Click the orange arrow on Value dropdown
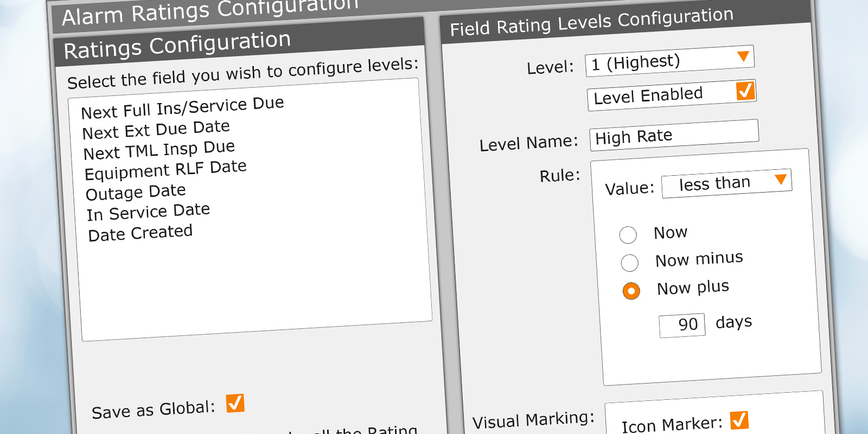Screen dimensions: 868x434 pos(781,179)
